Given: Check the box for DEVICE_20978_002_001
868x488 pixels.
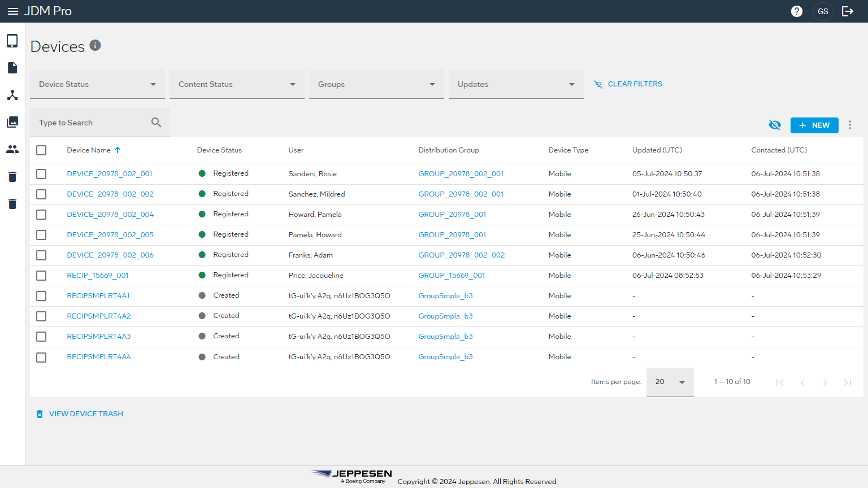Looking at the screenshot, I should pyautogui.click(x=41, y=174).
